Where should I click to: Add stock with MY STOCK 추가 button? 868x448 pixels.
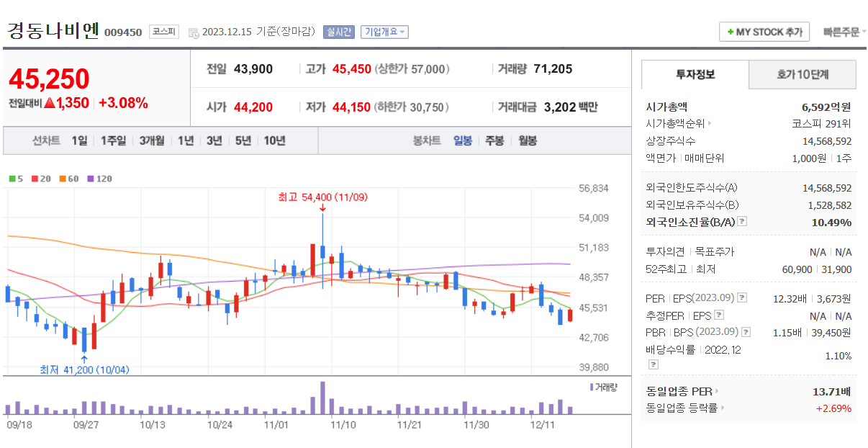pos(764,32)
